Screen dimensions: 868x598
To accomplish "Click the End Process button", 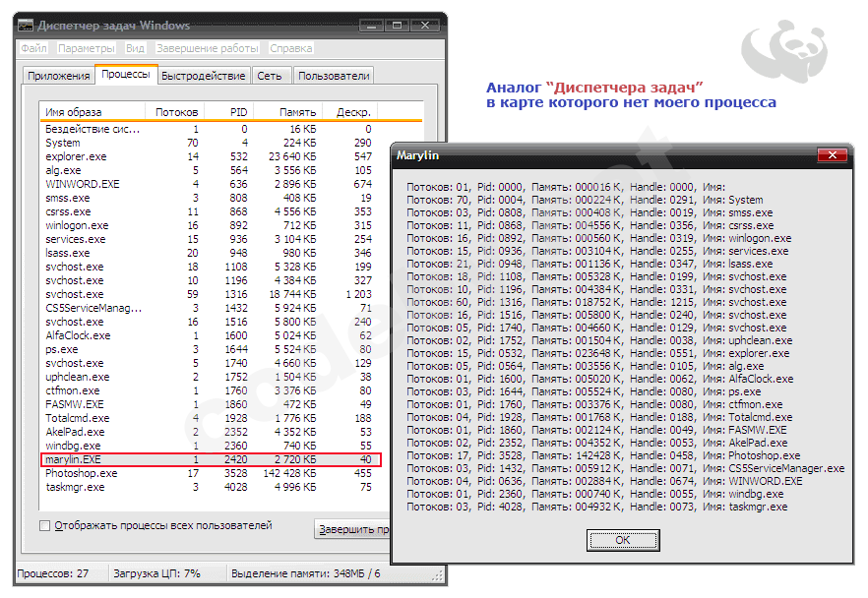I will click(x=350, y=530).
